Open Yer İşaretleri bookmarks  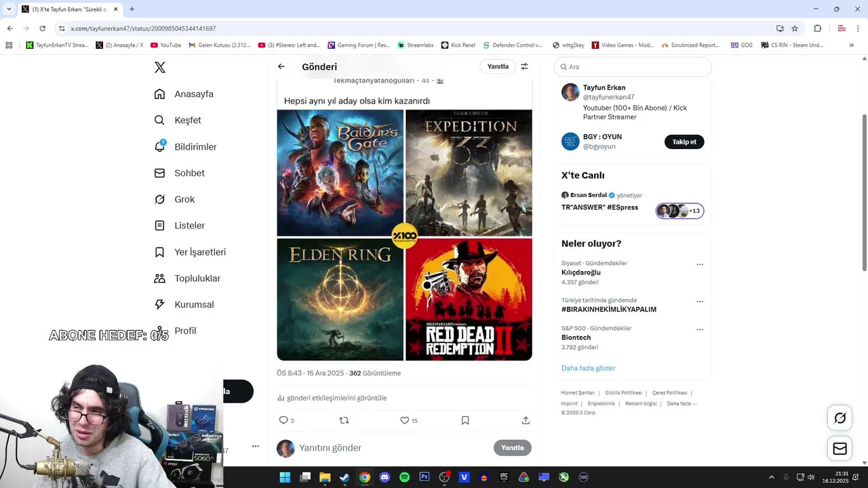tap(190, 252)
